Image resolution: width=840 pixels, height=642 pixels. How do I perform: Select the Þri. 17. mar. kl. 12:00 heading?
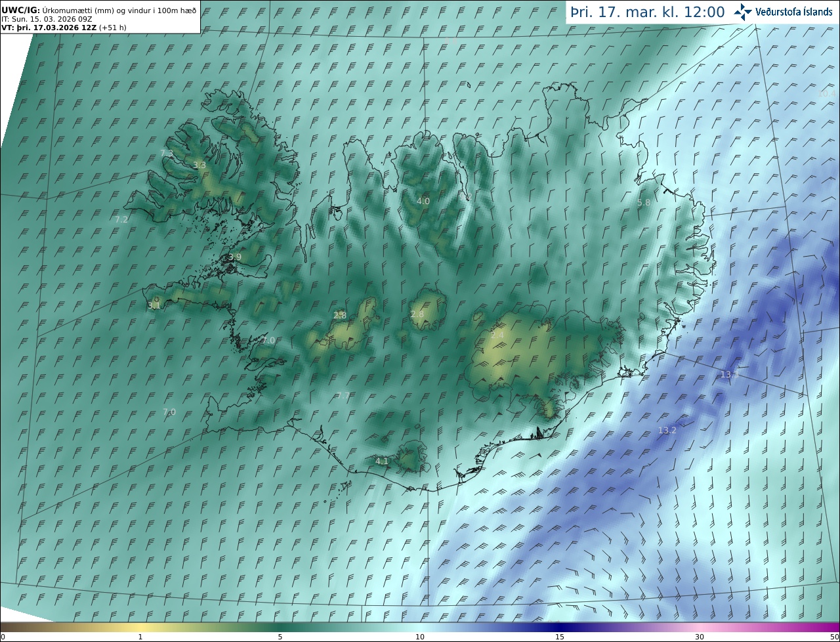point(647,12)
